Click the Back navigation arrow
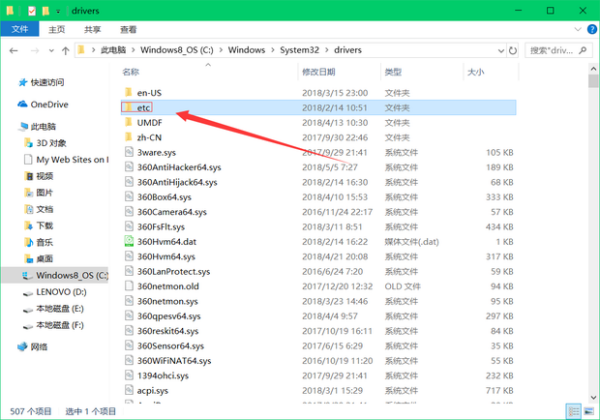The height and width of the screenshot is (420, 600). click(11, 49)
